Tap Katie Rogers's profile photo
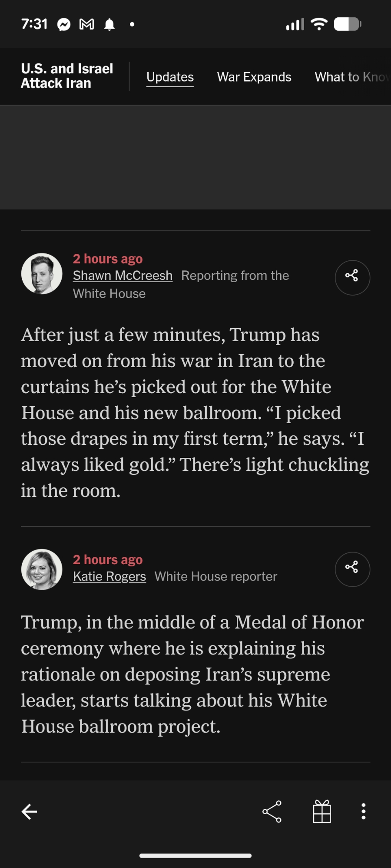The width and height of the screenshot is (391, 868). 42,569
